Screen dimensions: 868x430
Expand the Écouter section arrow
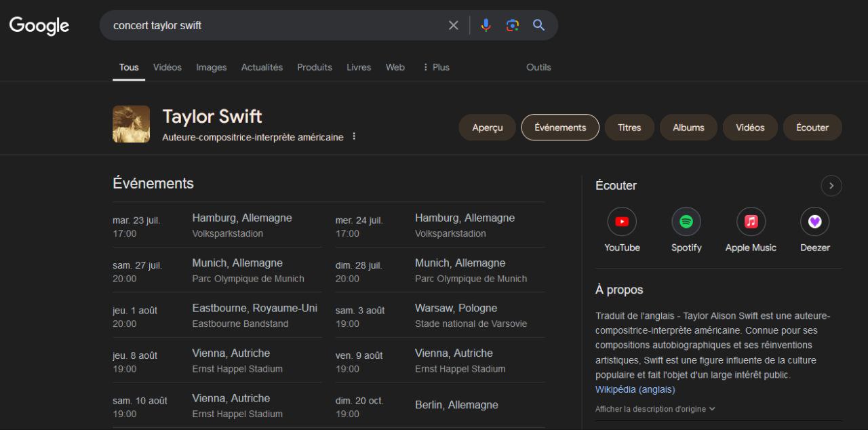[x=831, y=186]
